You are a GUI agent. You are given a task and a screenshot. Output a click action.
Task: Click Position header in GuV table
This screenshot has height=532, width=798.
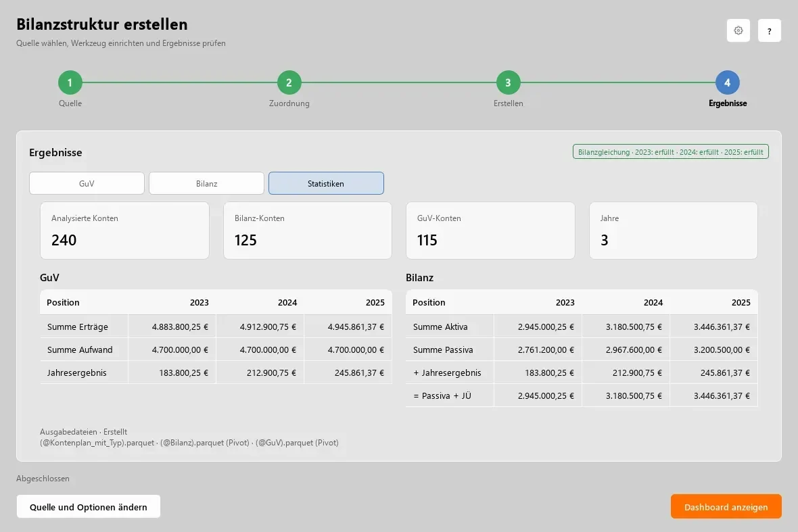63,302
